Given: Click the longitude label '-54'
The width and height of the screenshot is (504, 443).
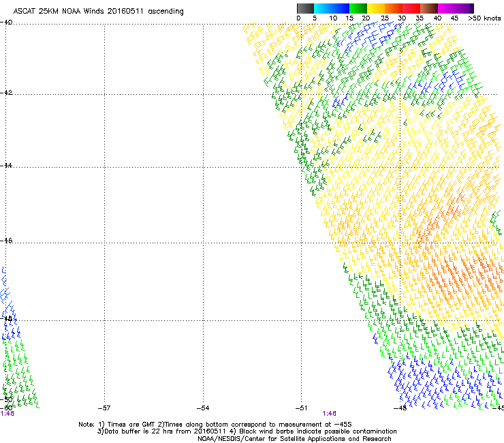Looking at the screenshot, I should coord(203,408).
